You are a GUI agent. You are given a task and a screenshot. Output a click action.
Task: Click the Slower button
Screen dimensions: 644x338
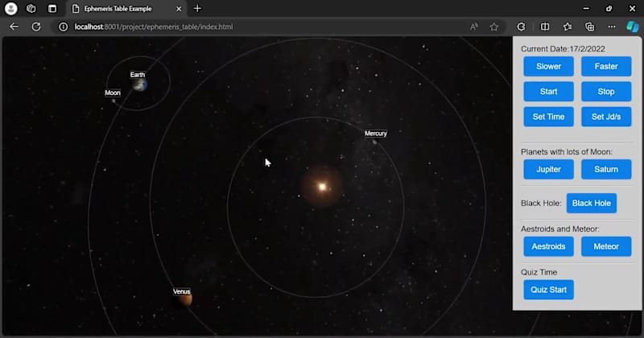pos(548,67)
